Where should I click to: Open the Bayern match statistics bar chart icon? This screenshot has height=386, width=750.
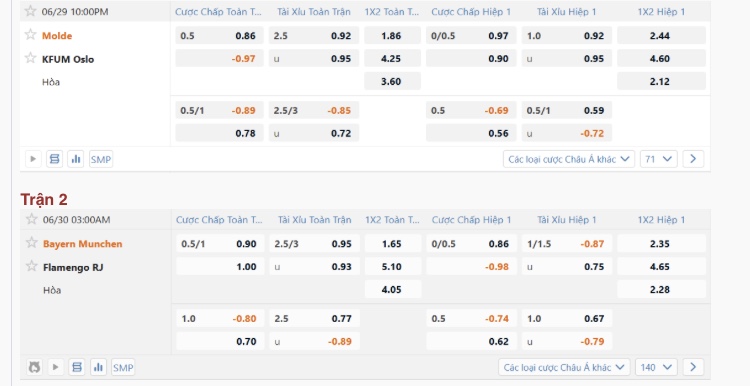[98, 367]
